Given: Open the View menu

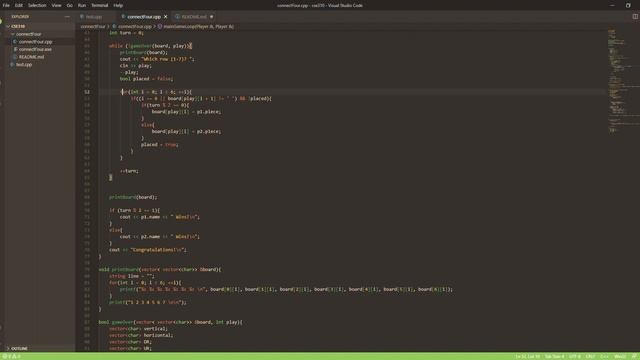Looking at the screenshot, I should pos(56,5).
